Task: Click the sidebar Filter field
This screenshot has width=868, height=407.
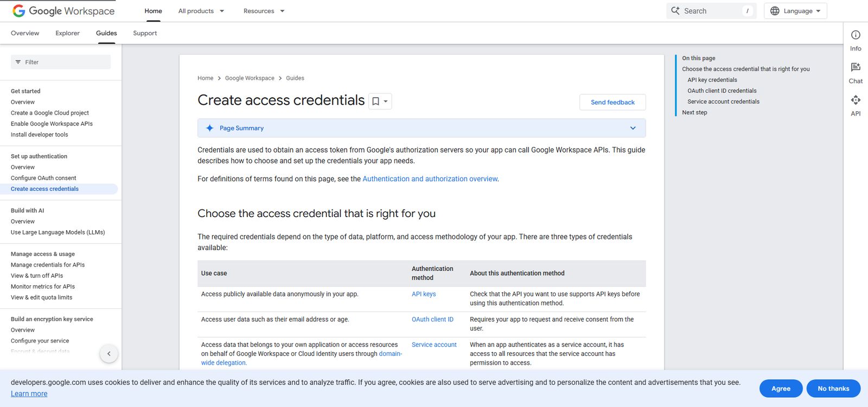Action: coord(61,62)
